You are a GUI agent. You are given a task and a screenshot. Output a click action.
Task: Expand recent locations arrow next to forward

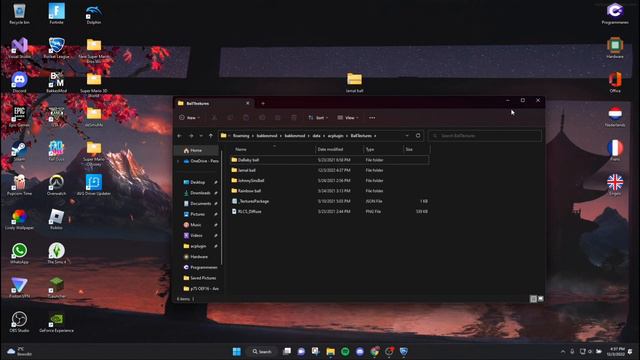(x=201, y=136)
